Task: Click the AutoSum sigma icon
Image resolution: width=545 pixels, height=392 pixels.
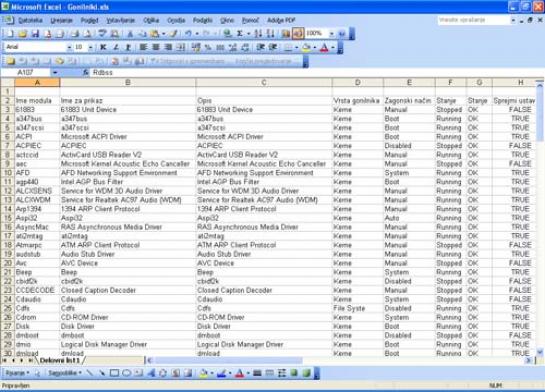Action: pyautogui.click(x=239, y=34)
